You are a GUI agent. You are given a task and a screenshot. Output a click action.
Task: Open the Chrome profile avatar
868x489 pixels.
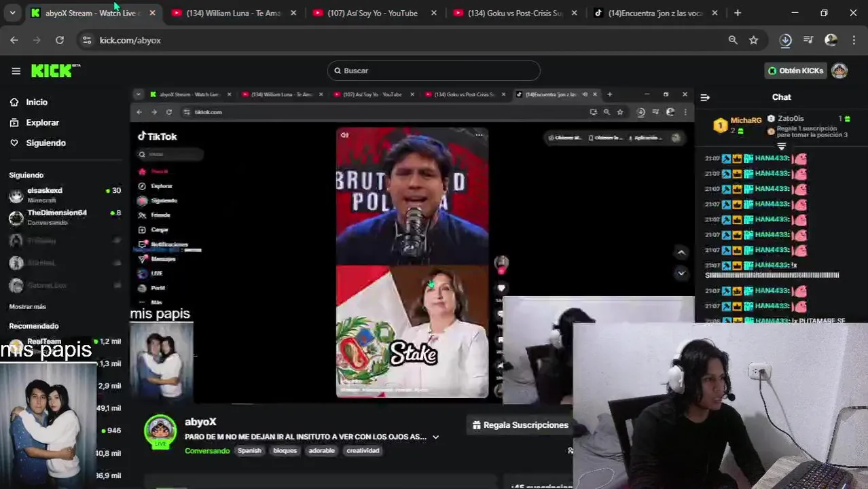(831, 40)
